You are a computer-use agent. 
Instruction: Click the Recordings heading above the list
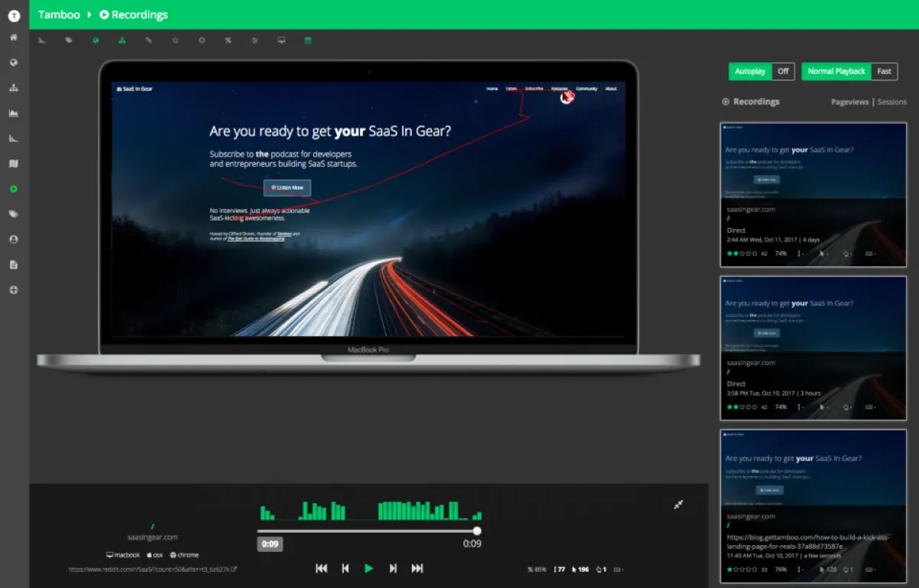tap(751, 102)
